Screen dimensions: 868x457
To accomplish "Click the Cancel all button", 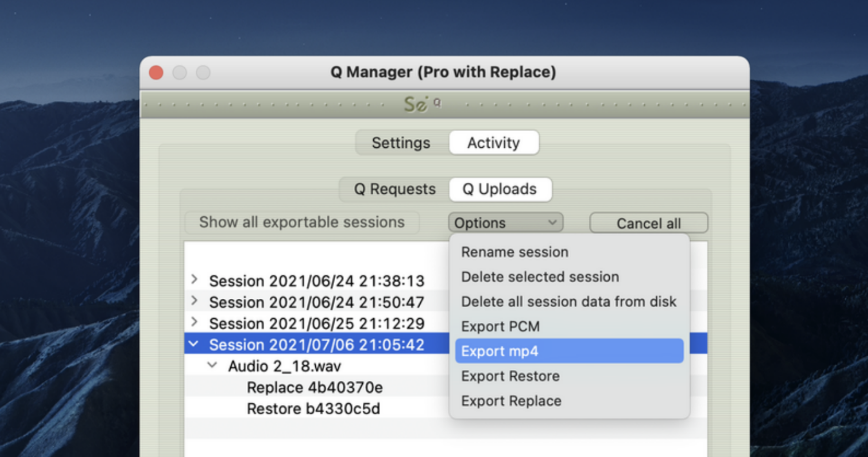I will click(649, 223).
